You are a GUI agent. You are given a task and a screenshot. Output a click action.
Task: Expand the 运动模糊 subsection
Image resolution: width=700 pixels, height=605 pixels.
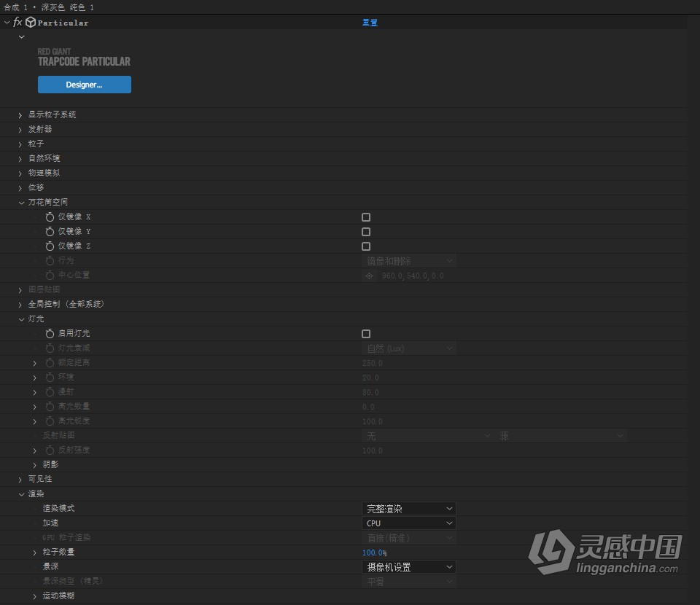click(x=35, y=596)
